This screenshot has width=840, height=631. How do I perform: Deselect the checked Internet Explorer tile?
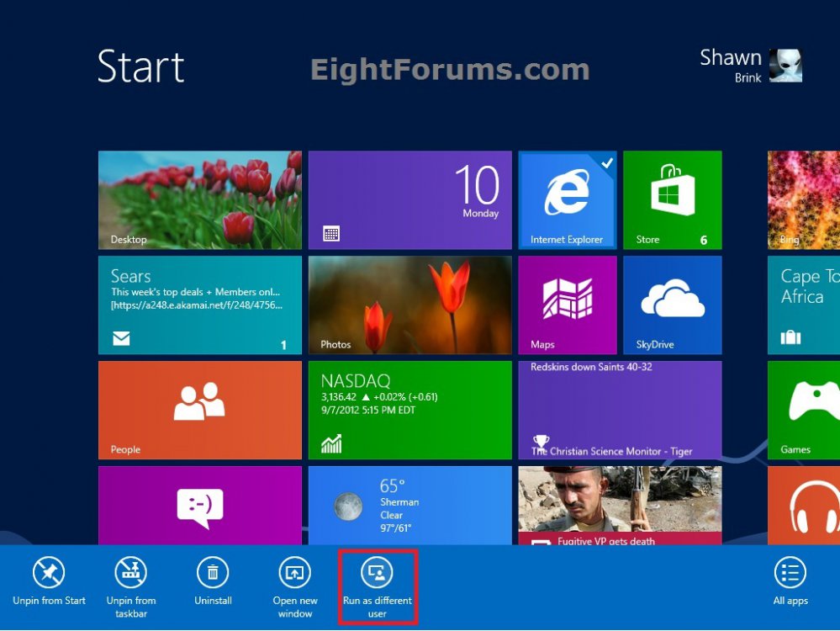click(x=567, y=200)
